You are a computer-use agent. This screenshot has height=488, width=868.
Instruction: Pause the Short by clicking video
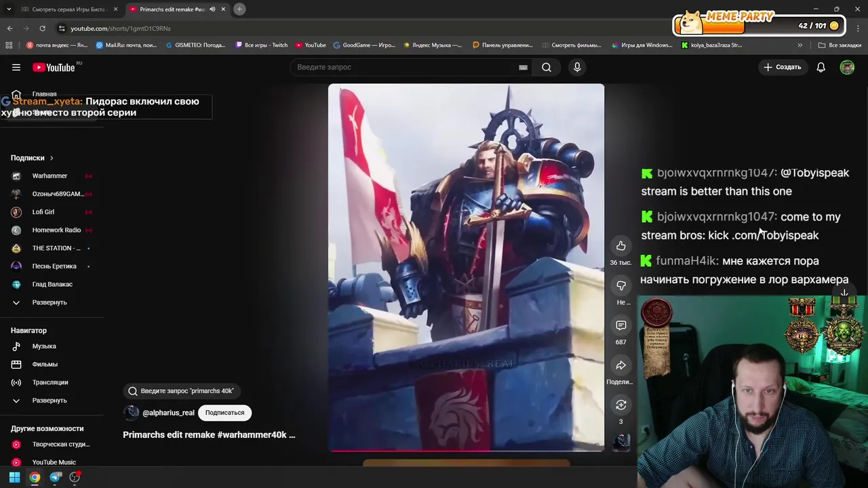click(466, 267)
